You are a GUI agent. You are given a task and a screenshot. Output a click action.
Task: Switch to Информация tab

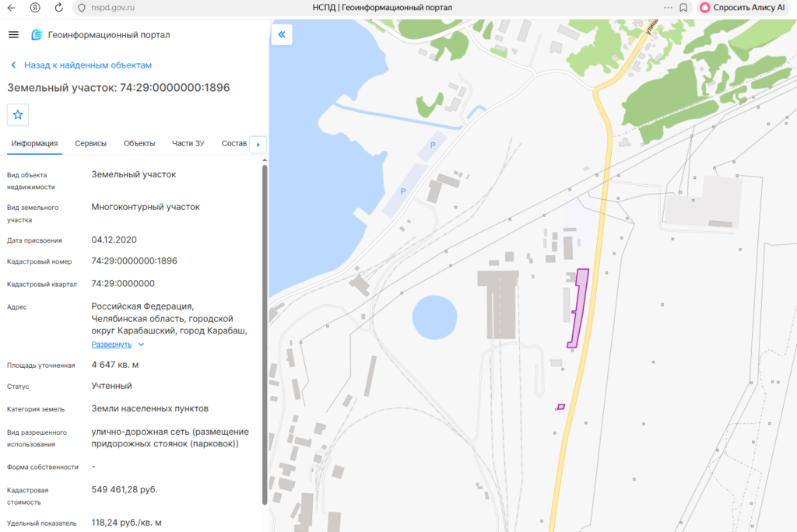pos(34,144)
